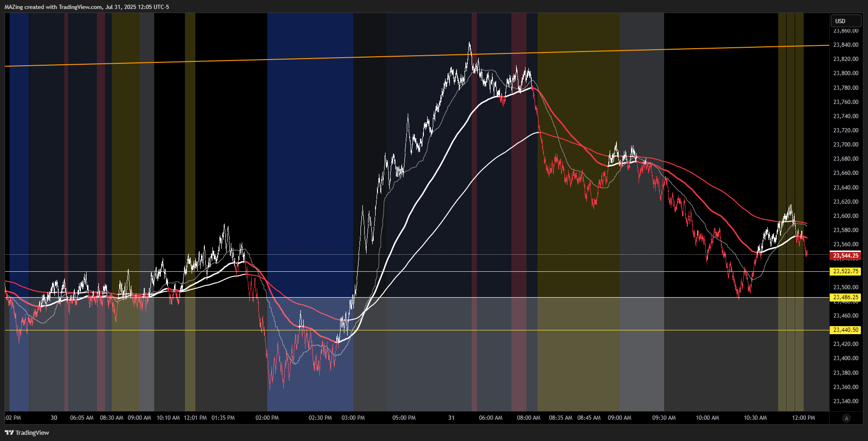
Task: Click the 08:00 AM time axis label
Action: (529, 418)
